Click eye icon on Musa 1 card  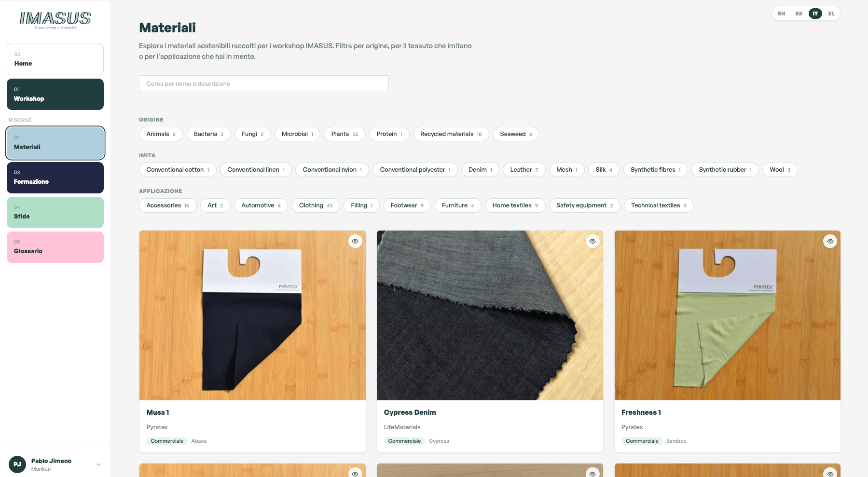(355, 241)
